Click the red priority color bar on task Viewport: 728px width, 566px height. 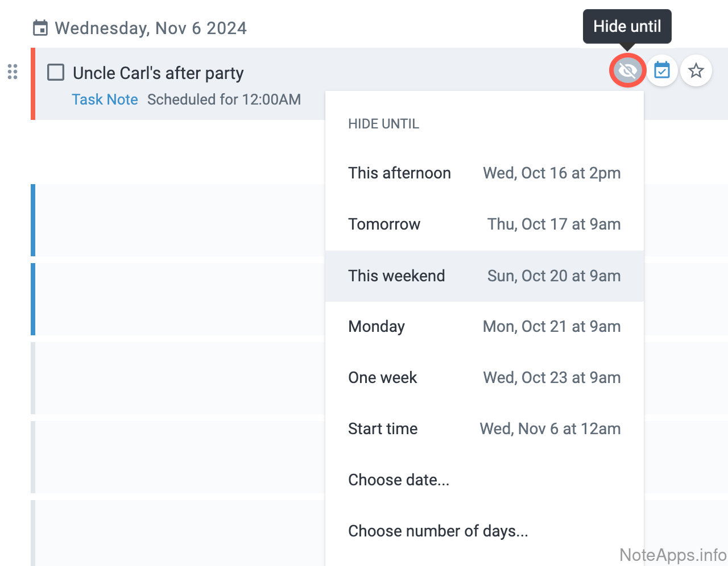[x=33, y=84]
